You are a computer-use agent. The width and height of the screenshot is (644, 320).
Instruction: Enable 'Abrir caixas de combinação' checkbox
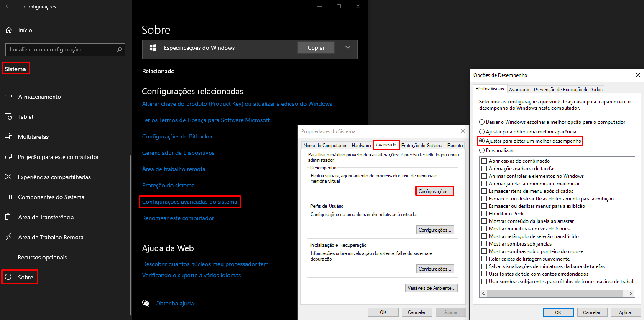(x=484, y=161)
